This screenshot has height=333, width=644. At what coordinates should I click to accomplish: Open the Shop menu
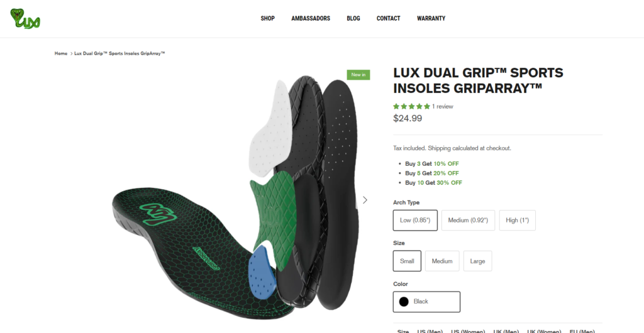click(x=268, y=18)
